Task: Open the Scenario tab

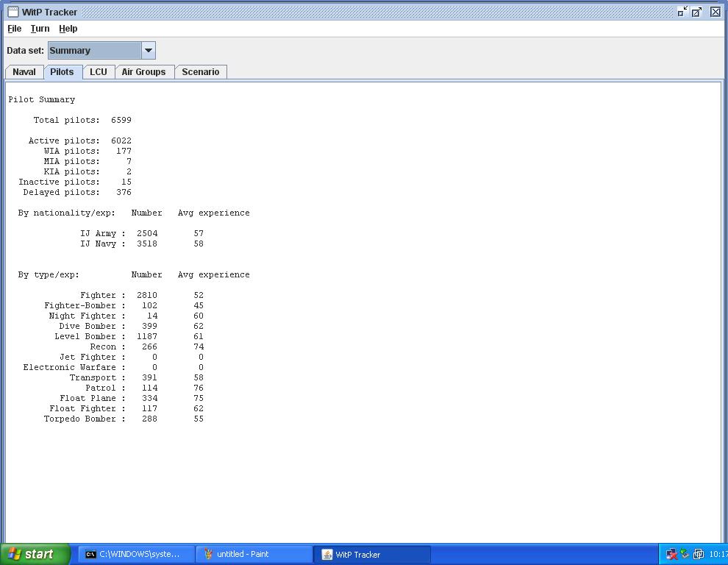Action: (x=201, y=72)
